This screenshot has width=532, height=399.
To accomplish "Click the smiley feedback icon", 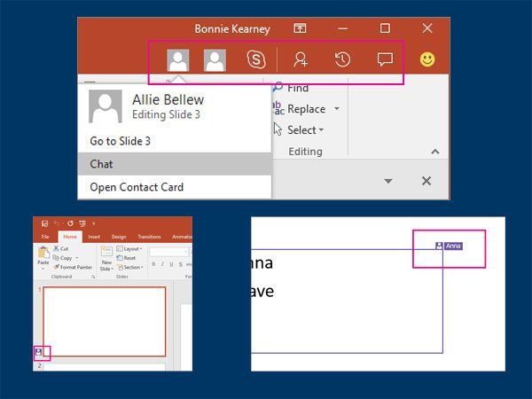I will pos(427,60).
